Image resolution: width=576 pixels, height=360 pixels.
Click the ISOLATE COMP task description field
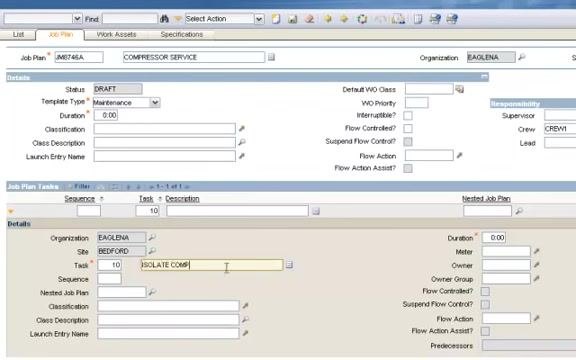point(212,265)
